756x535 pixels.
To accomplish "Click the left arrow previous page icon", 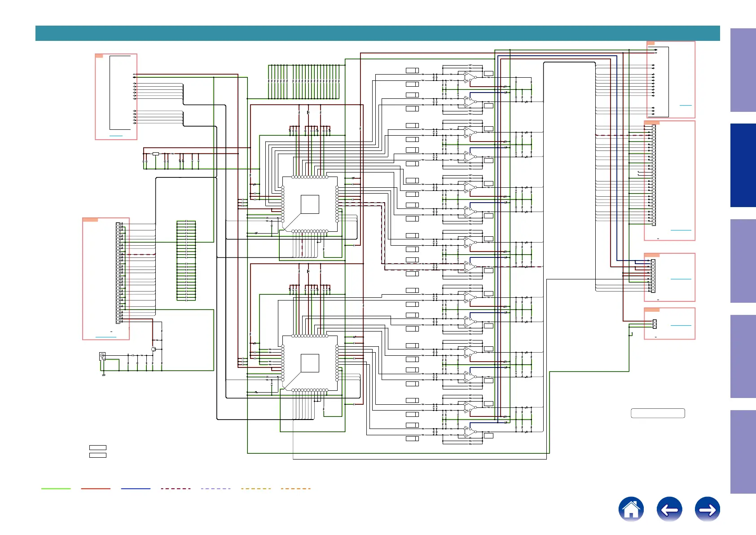I will coord(669,509).
